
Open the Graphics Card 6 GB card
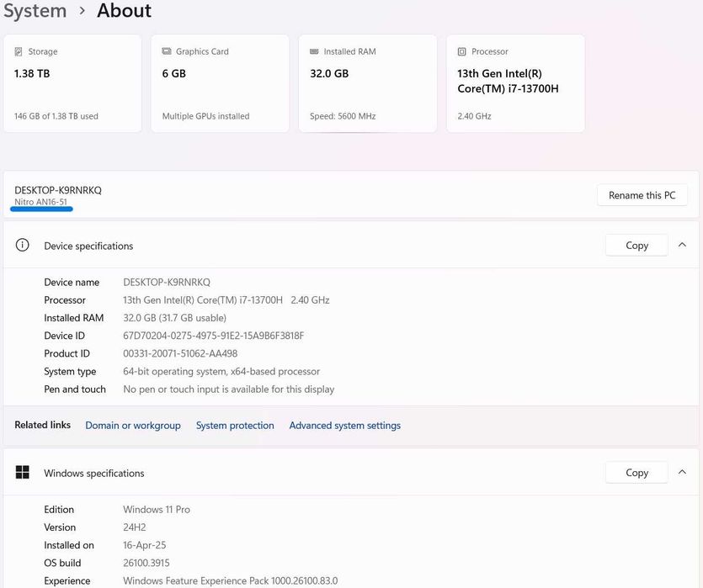[220, 83]
